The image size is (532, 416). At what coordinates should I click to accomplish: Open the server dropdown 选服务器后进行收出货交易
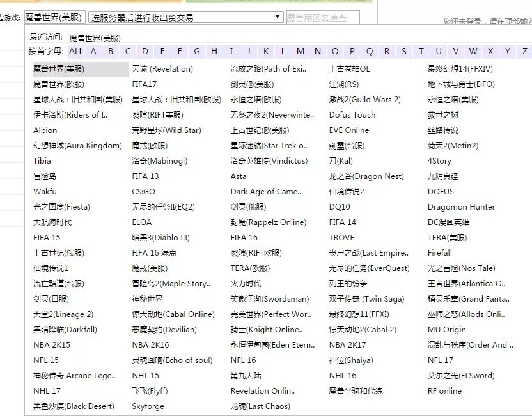tap(185, 17)
